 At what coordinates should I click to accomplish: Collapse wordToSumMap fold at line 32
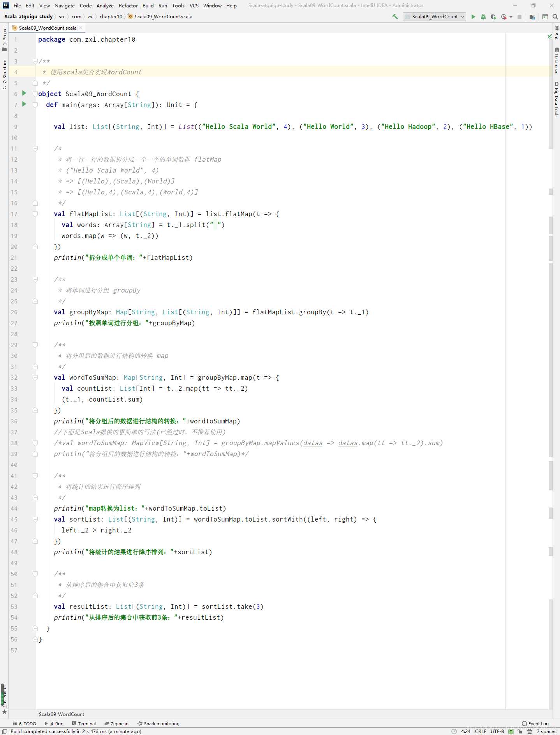(35, 377)
